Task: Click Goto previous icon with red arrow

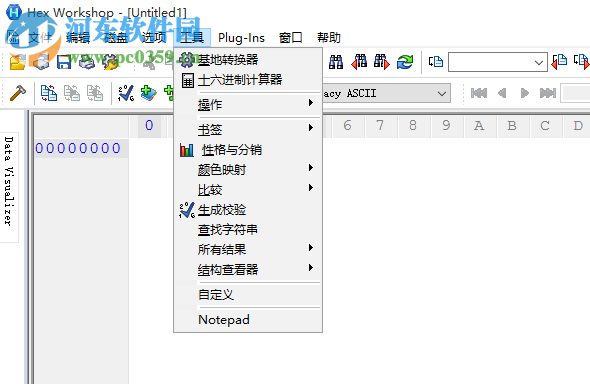Action: pyautogui.click(x=559, y=62)
